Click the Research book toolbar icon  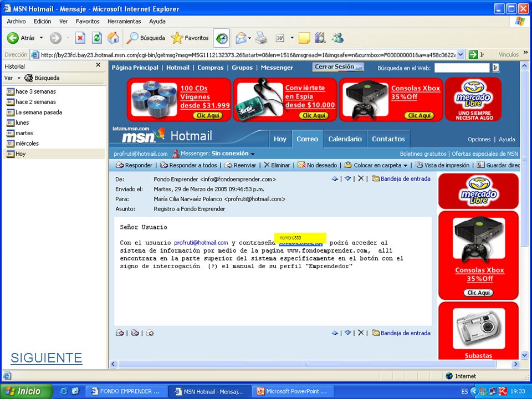(x=320, y=38)
